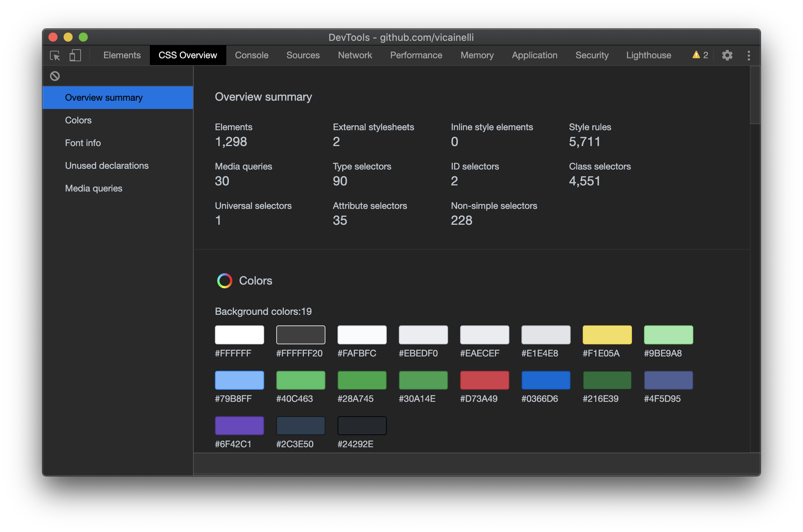
Task: Open the Lighthouse panel
Action: [648, 55]
